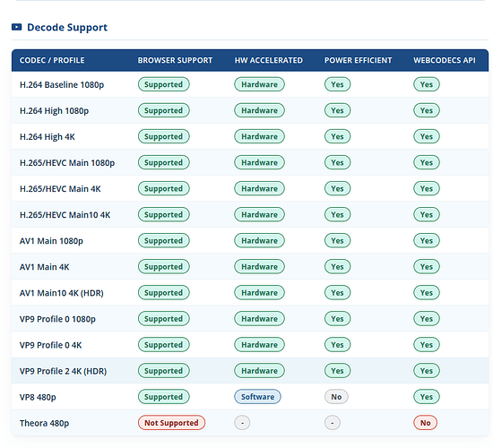
Task: Click power efficient Yes for AV1 Main 1080p
Action: point(337,240)
